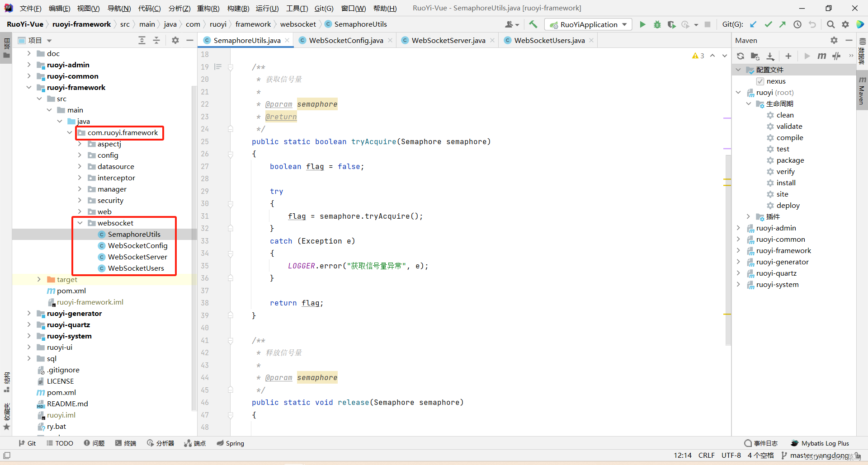868x465 pixels.
Task: Uncheck the nexus Maven profile
Action: [760, 81]
